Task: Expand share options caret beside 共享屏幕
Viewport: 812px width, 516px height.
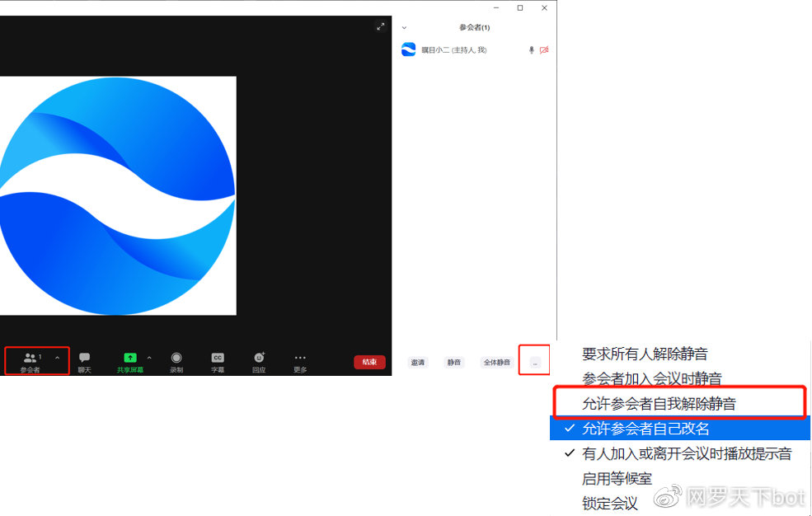Action: (149, 358)
